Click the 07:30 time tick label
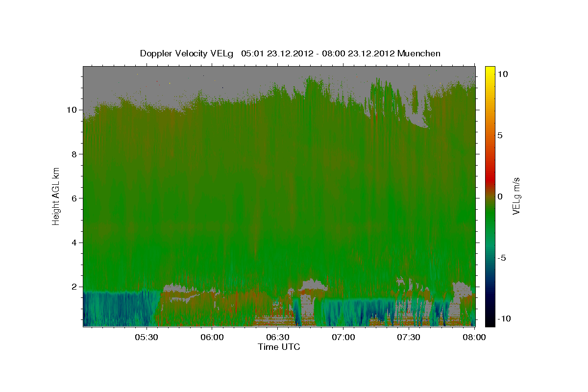 click(x=409, y=337)
